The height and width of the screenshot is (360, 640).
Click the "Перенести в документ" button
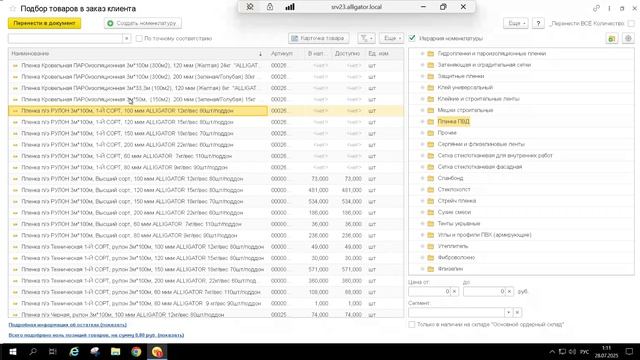44,23
